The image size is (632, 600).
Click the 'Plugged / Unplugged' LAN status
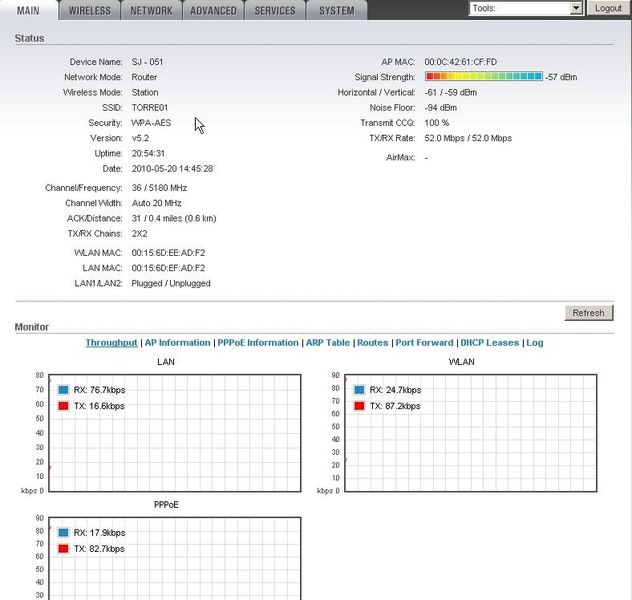(171, 283)
